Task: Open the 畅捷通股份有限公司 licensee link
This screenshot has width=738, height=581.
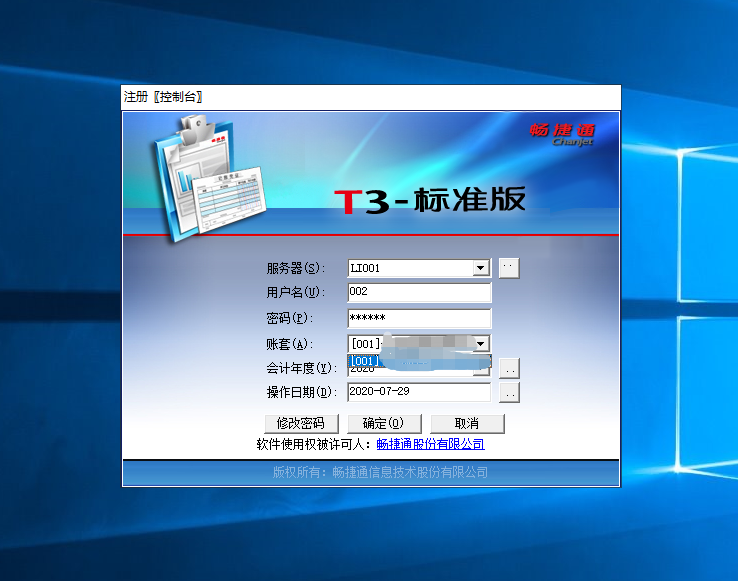Action: click(x=430, y=444)
